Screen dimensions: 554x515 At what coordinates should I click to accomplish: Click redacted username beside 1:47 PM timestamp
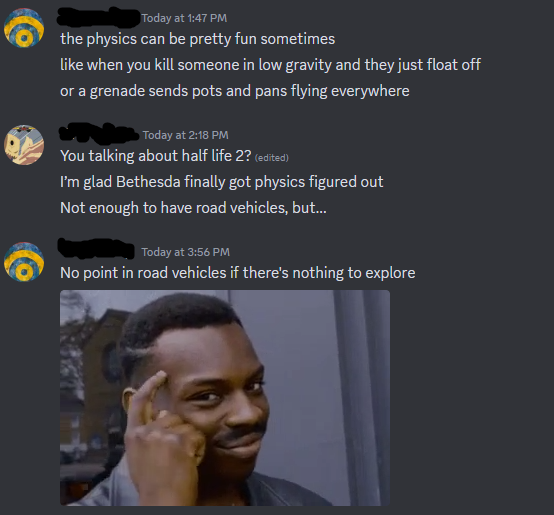coord(99,17)
